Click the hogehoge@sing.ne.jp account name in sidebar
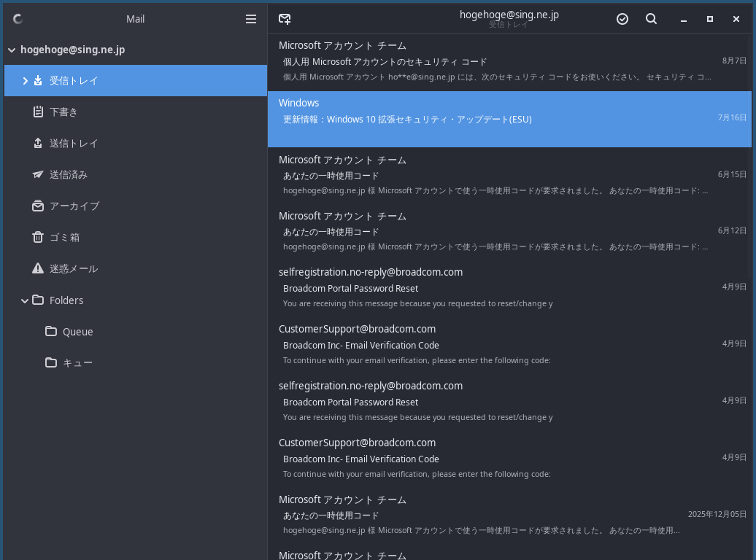 click(72, 50)
